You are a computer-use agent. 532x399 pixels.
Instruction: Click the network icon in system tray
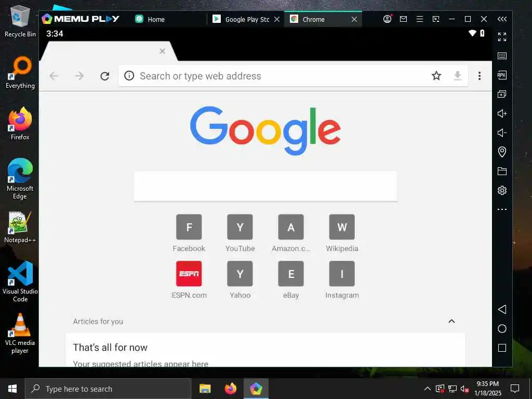(453, 389)
